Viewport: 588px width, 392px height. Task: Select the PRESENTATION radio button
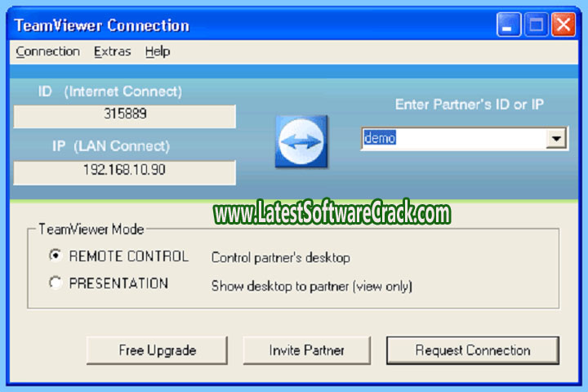[56, 283]
